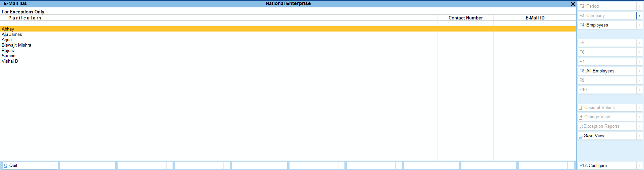Click the E-Mail ID column header
Image resolution: width=644 pixels, height=170 pixels.
(535, 18)
